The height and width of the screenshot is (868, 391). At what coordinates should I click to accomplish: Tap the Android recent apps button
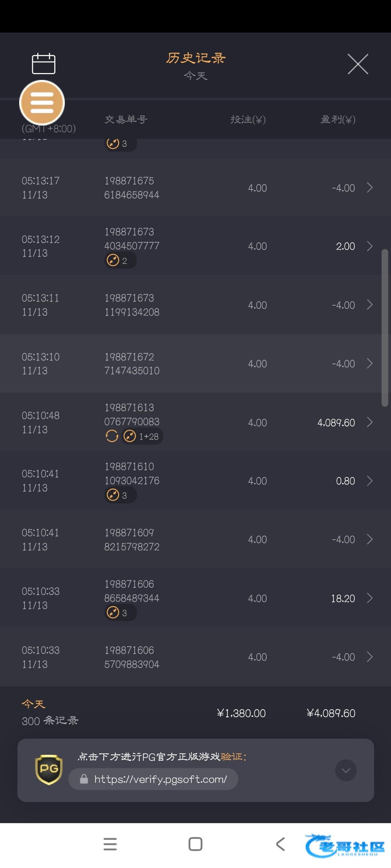110,844
